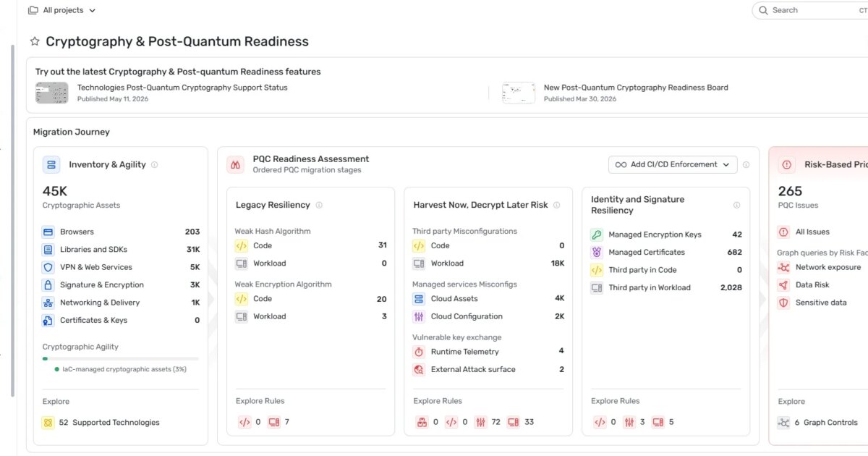Show info next to Add CI/CD Enforcement
The image size is (868, 456).
pyautogui.click(x=746, y=165)
